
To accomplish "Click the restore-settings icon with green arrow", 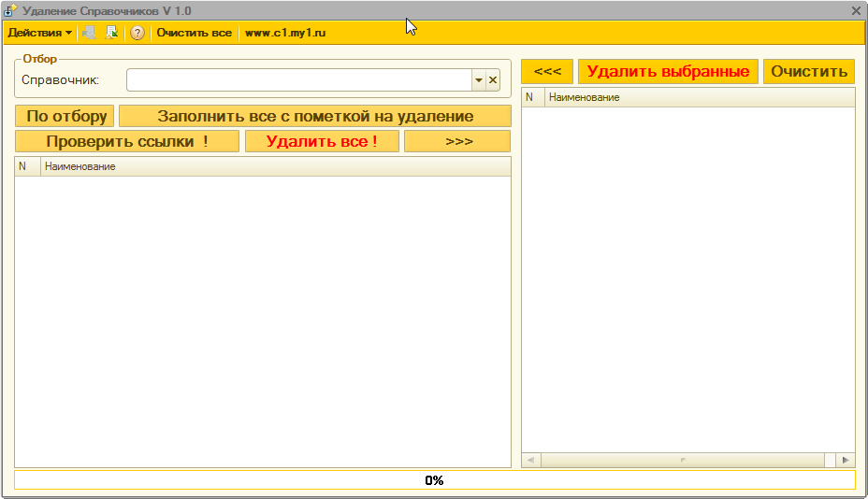I will [112, 33].
